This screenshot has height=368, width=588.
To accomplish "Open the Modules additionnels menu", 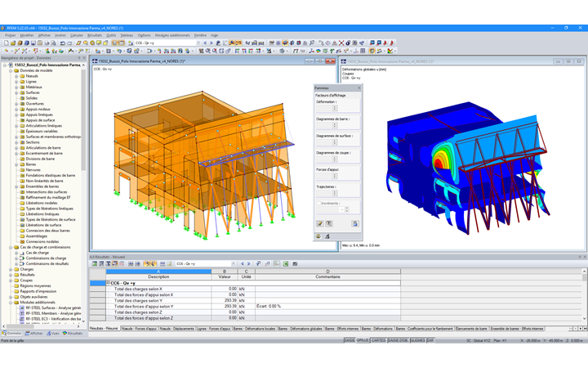I will click(172, 35).
